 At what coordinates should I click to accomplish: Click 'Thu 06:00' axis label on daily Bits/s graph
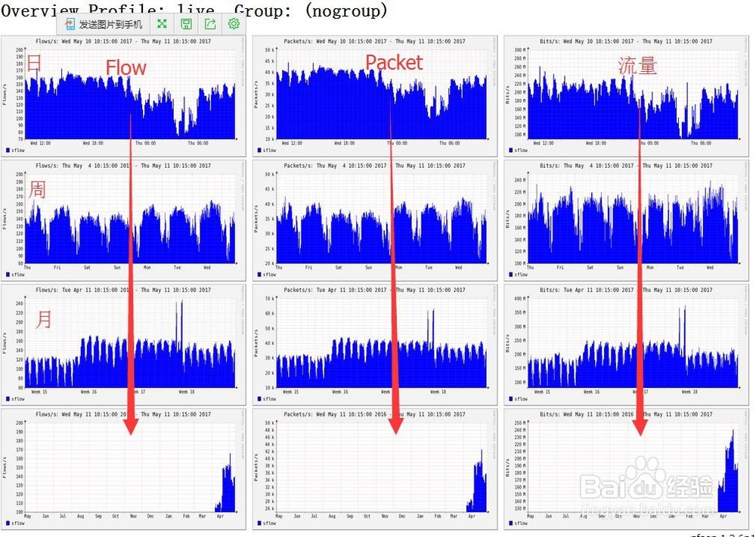pyautogui.click(x=701, y=143)
